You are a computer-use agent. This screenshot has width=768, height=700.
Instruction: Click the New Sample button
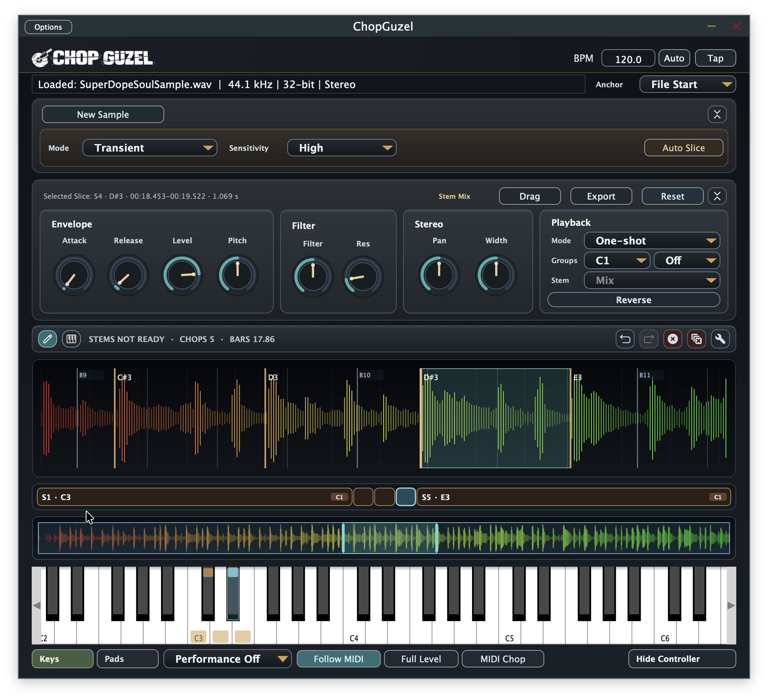pos(103,115)
